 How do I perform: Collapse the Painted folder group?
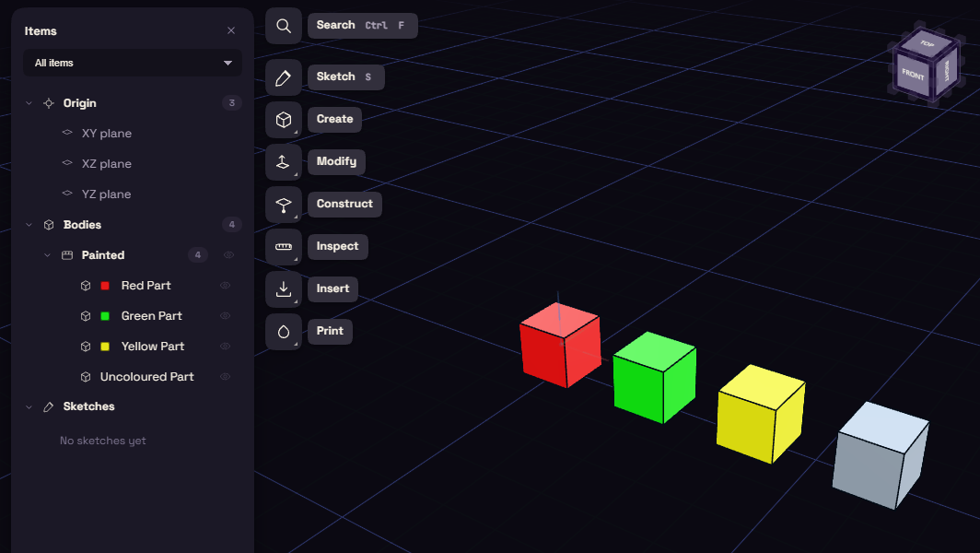[x=47, y=255]
